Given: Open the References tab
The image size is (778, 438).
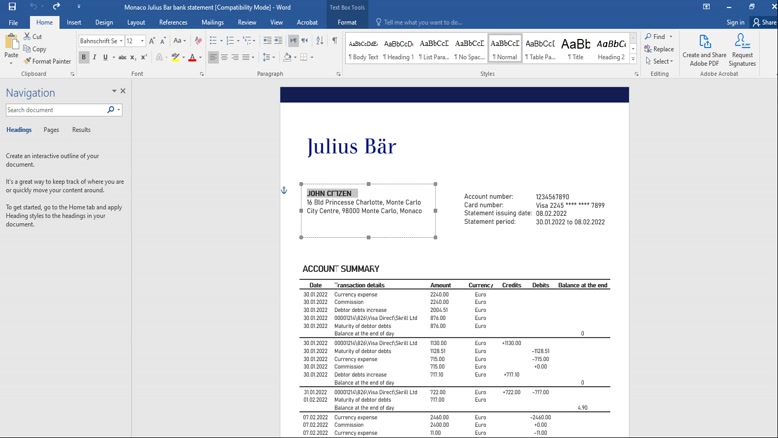Looking at the screenshot, I should tap(173, 22).
